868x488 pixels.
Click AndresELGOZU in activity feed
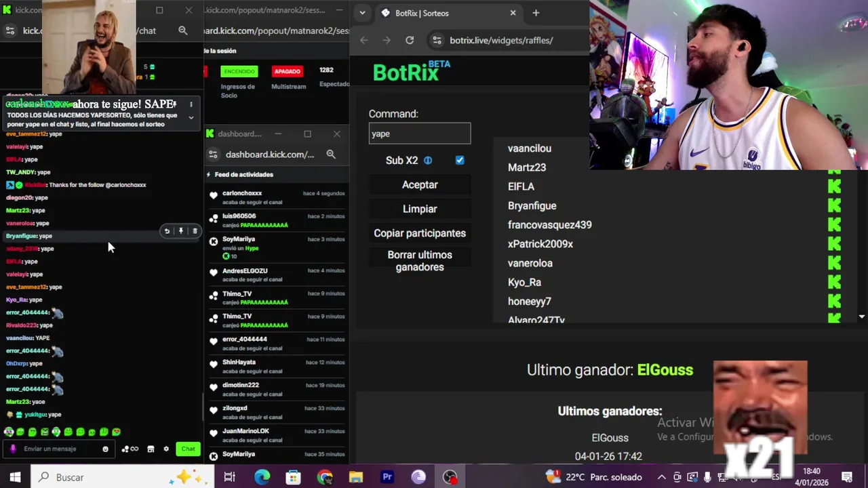245,271
